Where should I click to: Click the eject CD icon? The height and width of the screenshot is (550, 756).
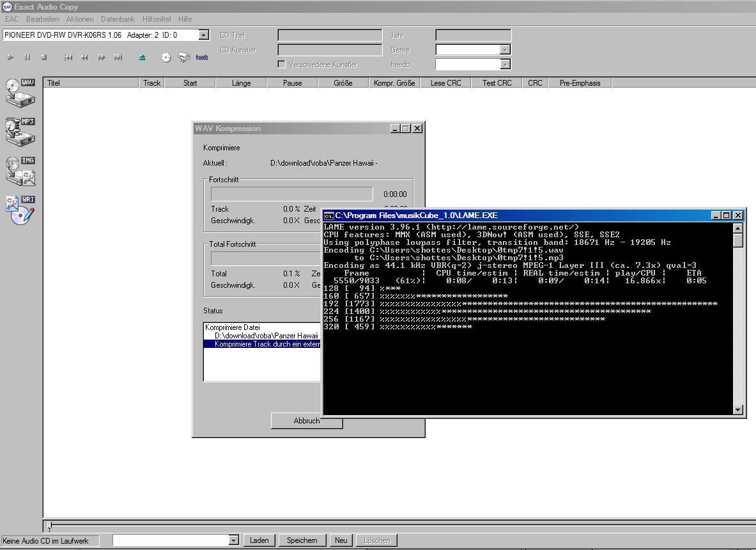tap(143, 58)
